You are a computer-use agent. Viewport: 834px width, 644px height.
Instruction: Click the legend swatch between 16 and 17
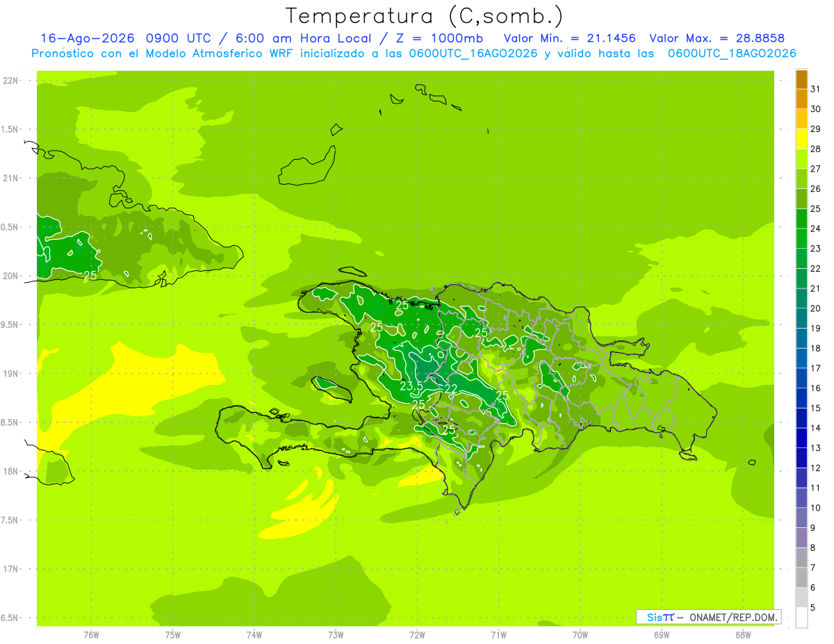click(801, 378)
